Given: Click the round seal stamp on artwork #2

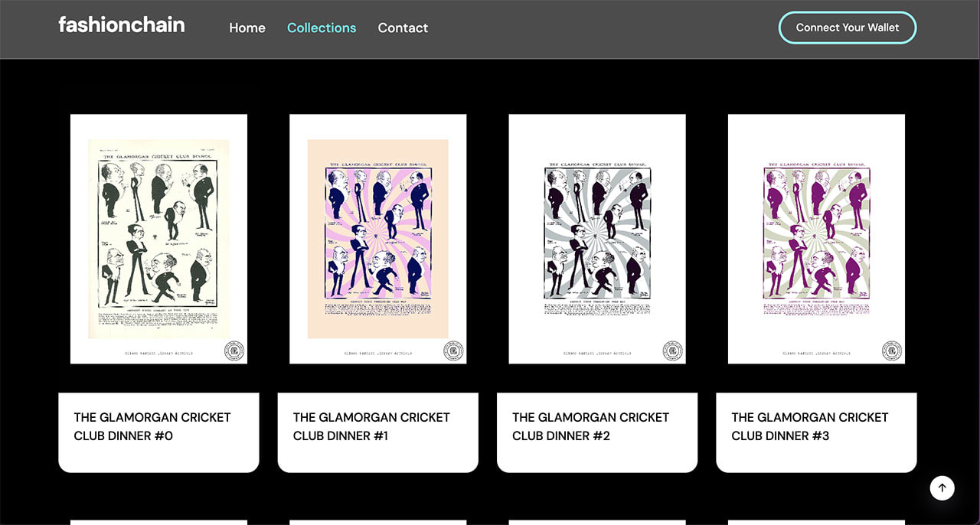Looking at the screenshot, I should (672, 351).
